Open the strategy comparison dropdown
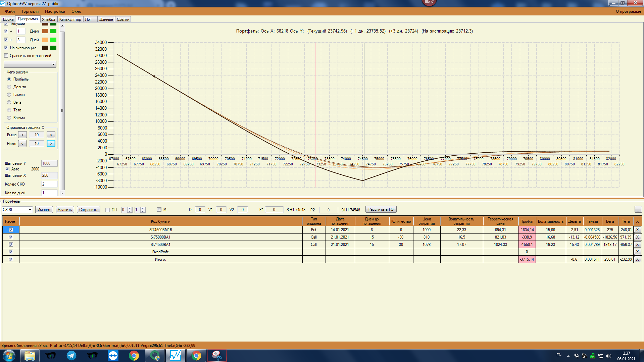The image size is (644, 362). pyautogui.click(x=30, y=64)
